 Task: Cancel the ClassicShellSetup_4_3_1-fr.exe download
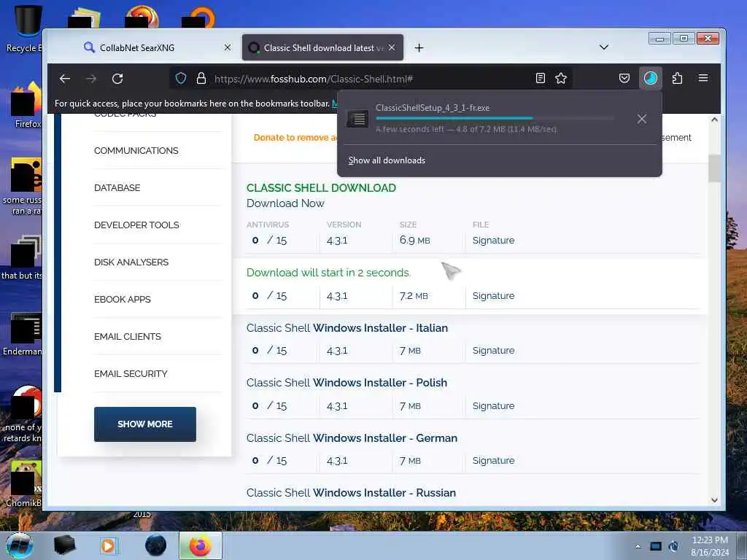pos(642,119)
